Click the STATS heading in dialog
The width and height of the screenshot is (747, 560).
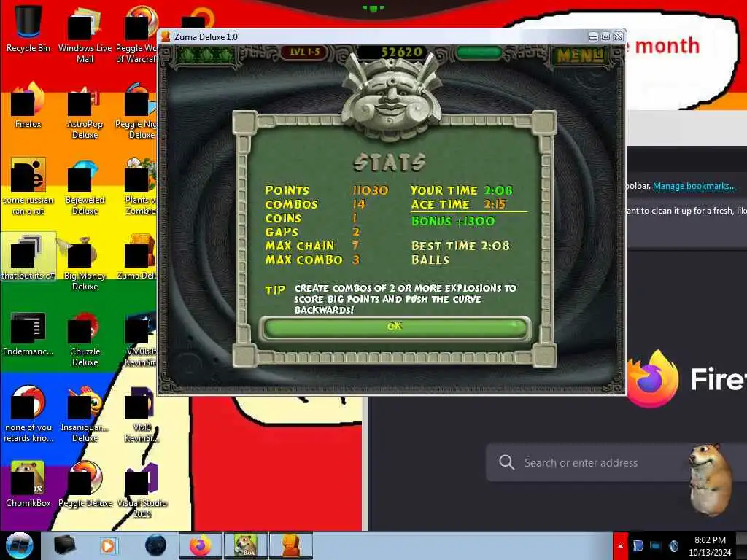click(x=390, y=163)
